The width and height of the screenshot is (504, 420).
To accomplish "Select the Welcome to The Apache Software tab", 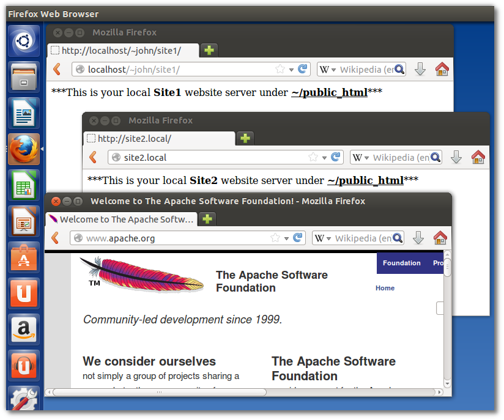I will (x=122, y=219).
